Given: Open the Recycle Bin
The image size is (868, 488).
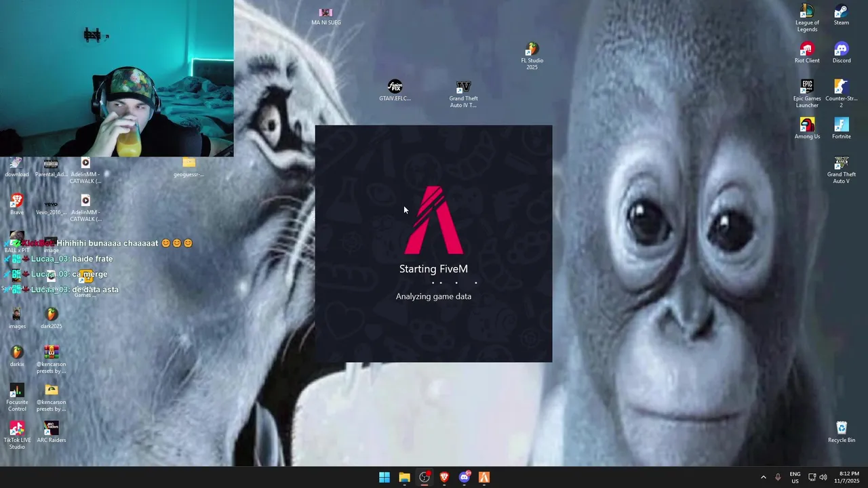Looking at the screenshot, I should coord(841,432).
